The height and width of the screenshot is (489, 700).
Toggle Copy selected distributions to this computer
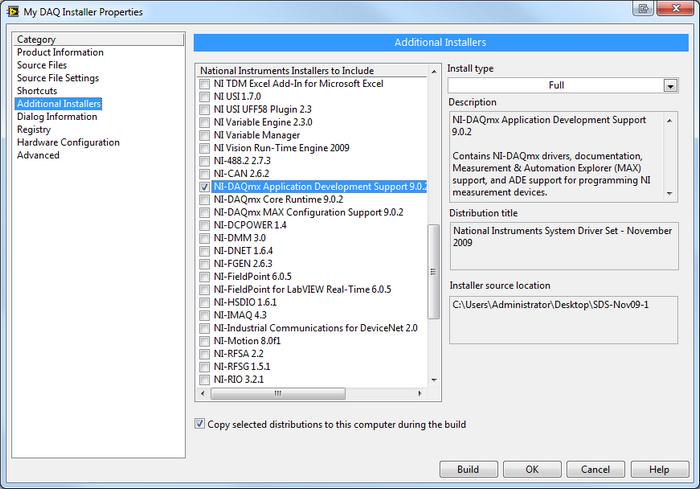tap(200, 424)
